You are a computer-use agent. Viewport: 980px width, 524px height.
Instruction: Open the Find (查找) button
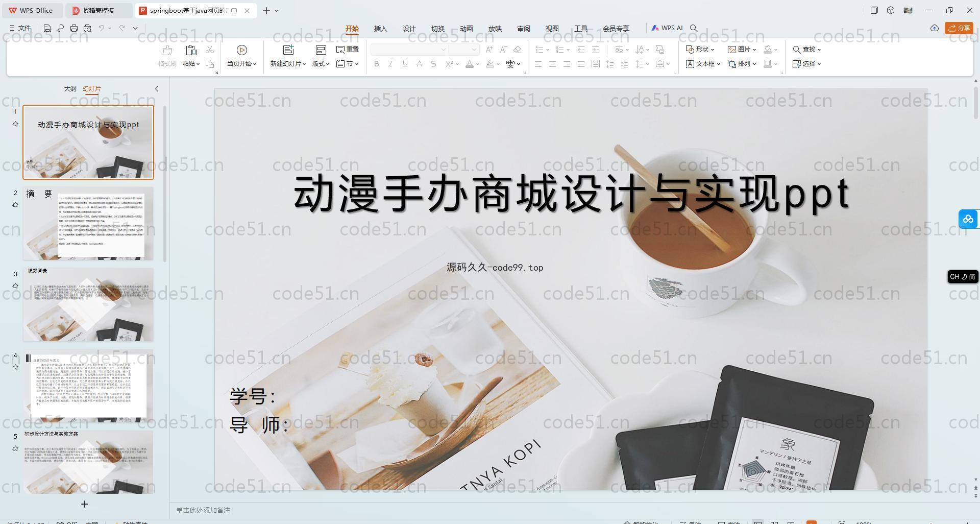click(807, 50)
